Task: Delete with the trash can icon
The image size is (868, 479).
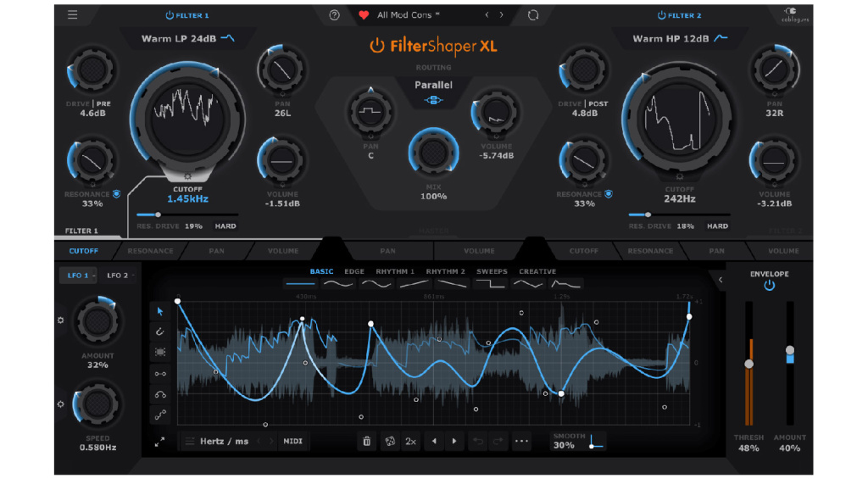Action: coord(367,441)
